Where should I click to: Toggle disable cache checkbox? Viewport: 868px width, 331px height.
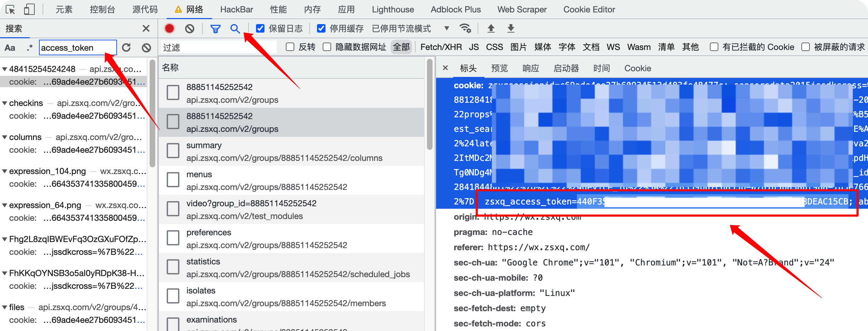[x=321, y=28]
